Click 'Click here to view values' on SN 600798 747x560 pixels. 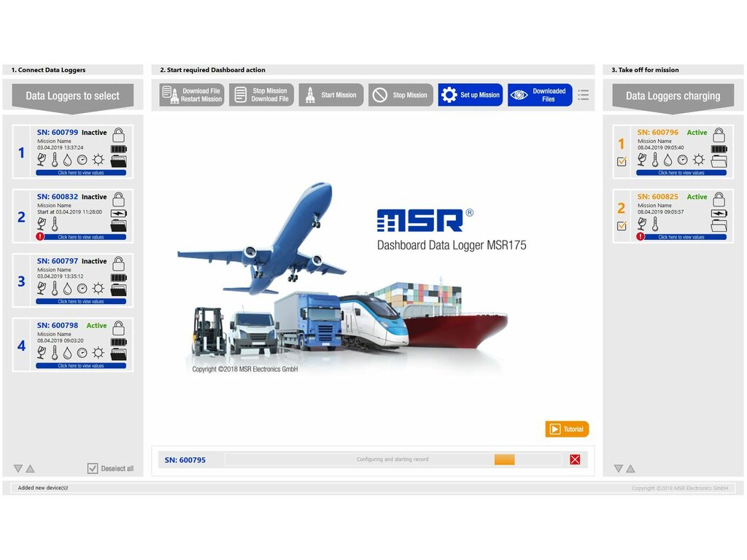[x=81, y=366]
